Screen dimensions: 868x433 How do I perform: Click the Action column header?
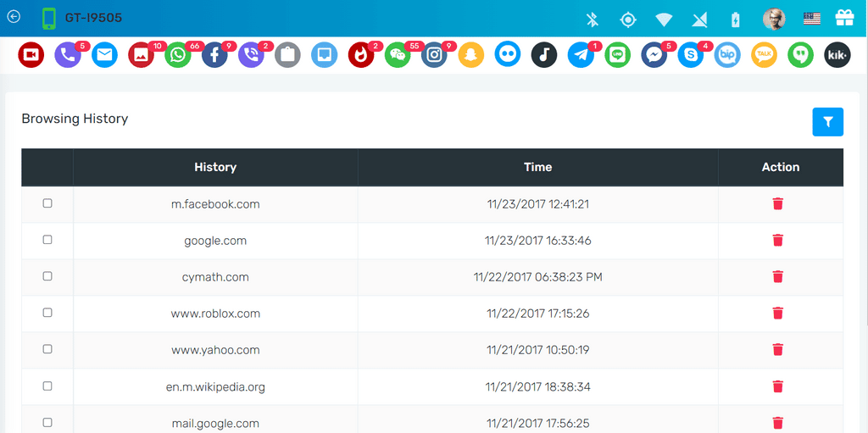(x=781, y=167)
